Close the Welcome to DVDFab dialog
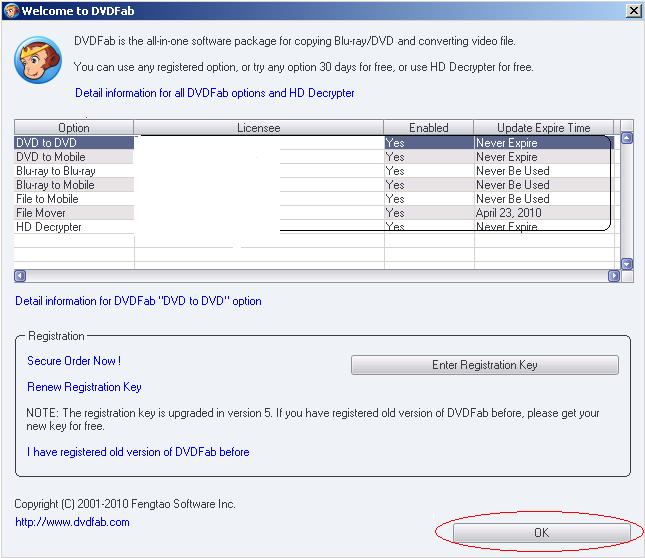 633,11
